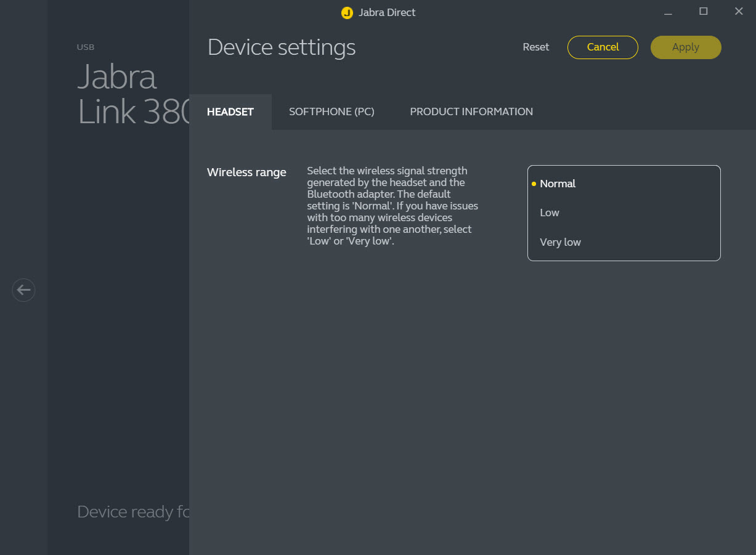The image size is (756, 555).
Task: Cancel the device settings changes
Action: tap(603, 47)
